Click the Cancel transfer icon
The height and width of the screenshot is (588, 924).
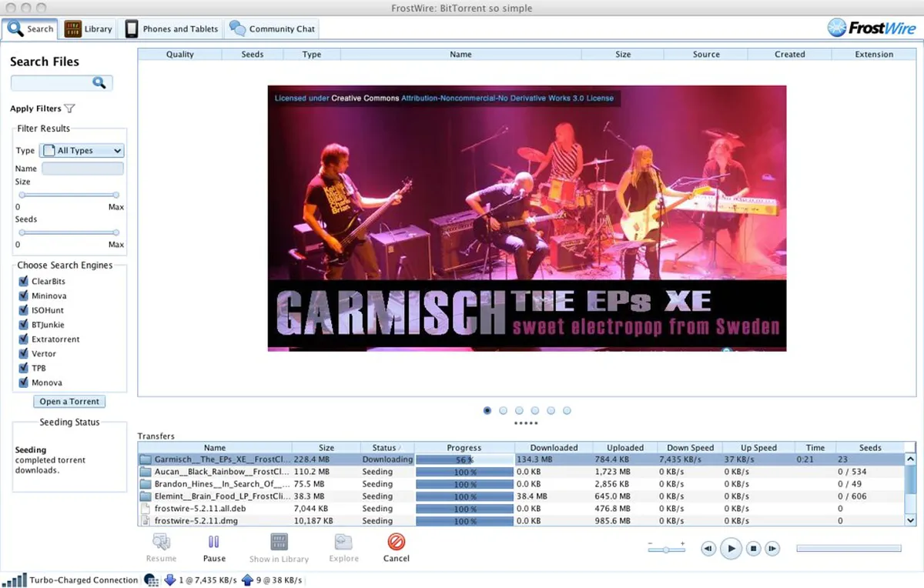coord(397,542)
